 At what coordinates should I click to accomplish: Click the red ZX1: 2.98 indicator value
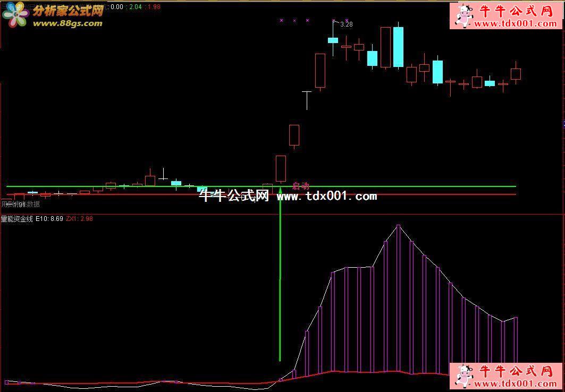79,218
